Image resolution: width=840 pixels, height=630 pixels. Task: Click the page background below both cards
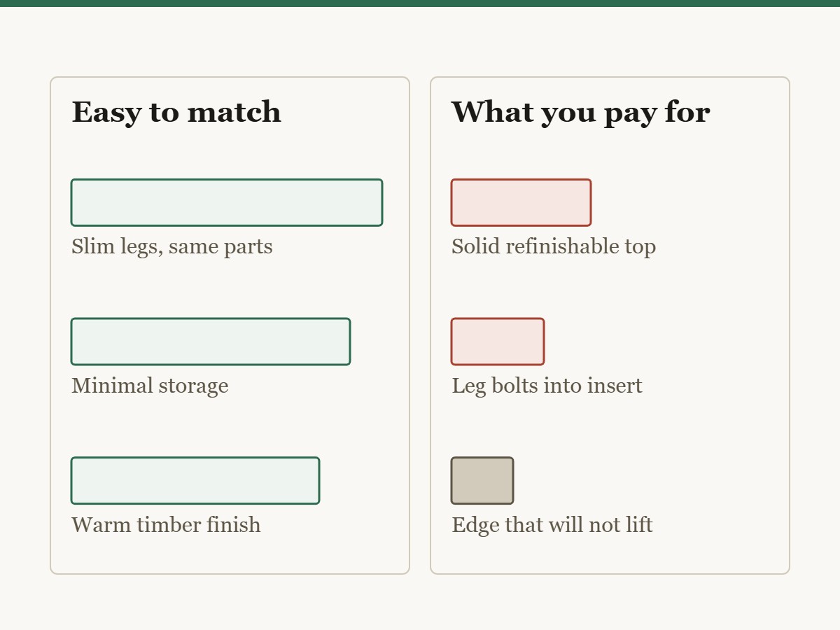click(420, 602)
